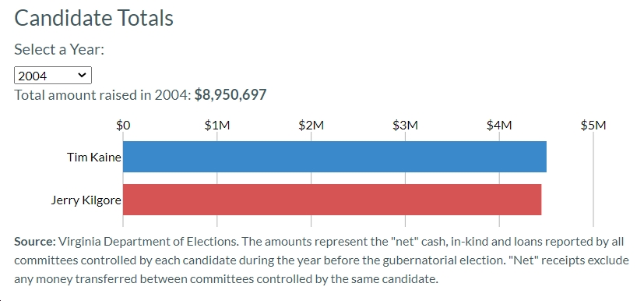Screen dimensions: 644x301
Task: Select the Tim Kaine label
Action: point(94,157)
